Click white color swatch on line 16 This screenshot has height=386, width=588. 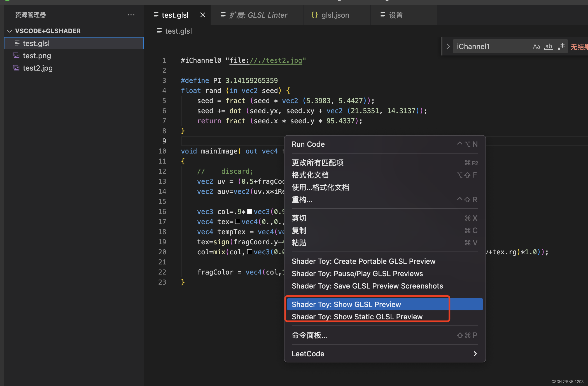[x=249, y=211]
